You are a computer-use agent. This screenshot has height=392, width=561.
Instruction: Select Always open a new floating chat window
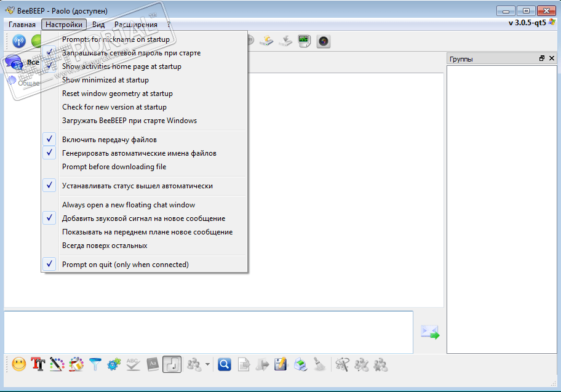144,205
